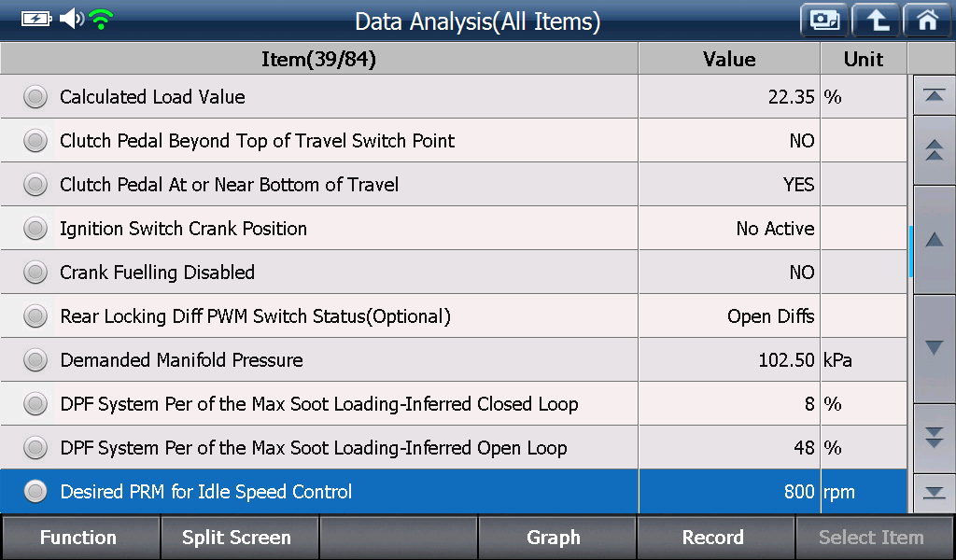Click the single up arrow scroll button
Viewport: 956px width, 560px height.
click(934, 240)
